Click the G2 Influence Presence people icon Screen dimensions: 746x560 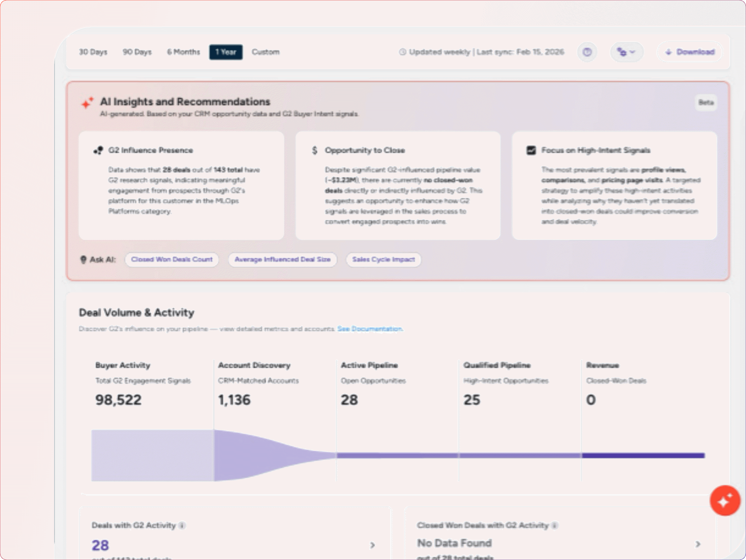[98, 150]
